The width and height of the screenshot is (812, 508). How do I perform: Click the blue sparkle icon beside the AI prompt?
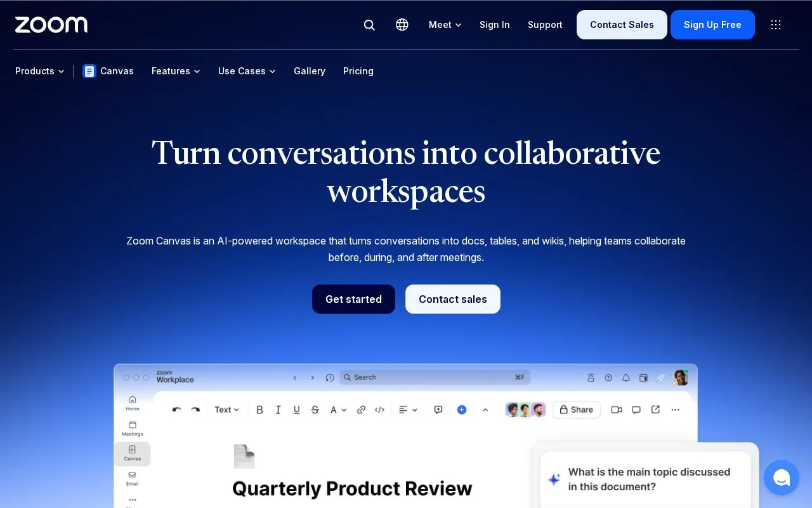tap(554, 479)
